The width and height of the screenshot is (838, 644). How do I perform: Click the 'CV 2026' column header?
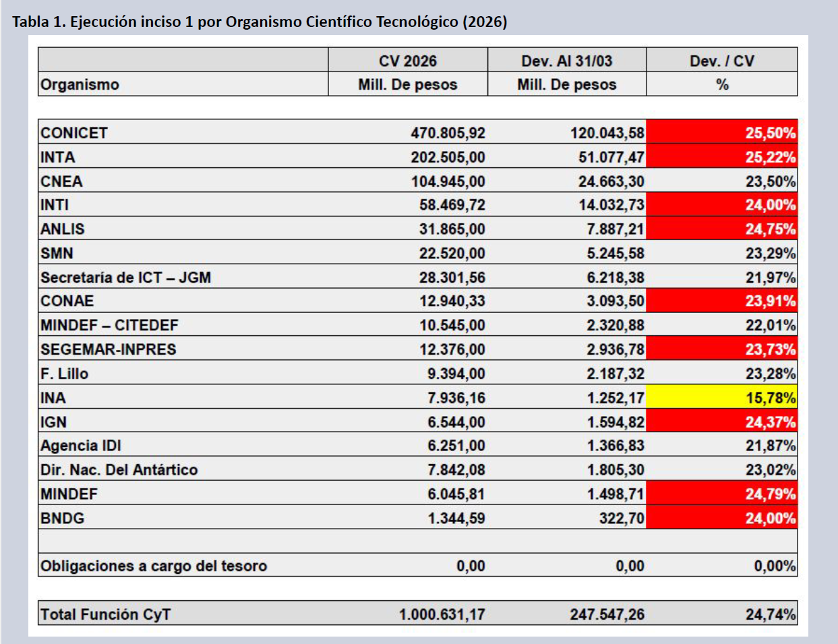point(407,61)
